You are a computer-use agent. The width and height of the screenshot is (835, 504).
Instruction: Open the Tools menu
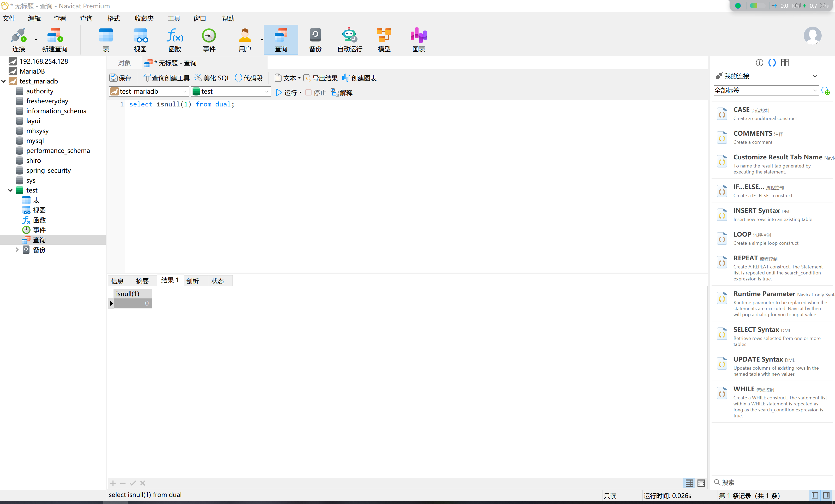pos(174,19)
